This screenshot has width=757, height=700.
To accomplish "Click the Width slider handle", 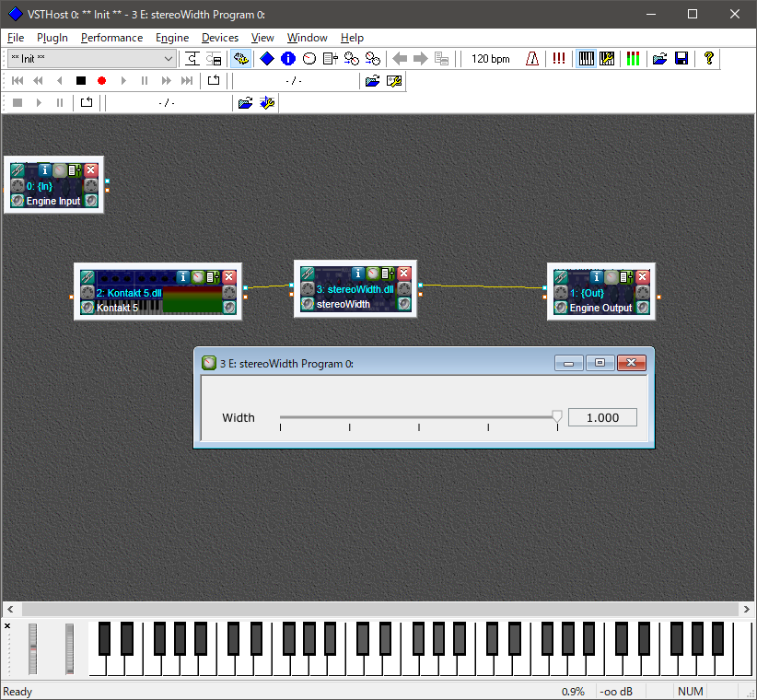I will [x=557, y=416].
